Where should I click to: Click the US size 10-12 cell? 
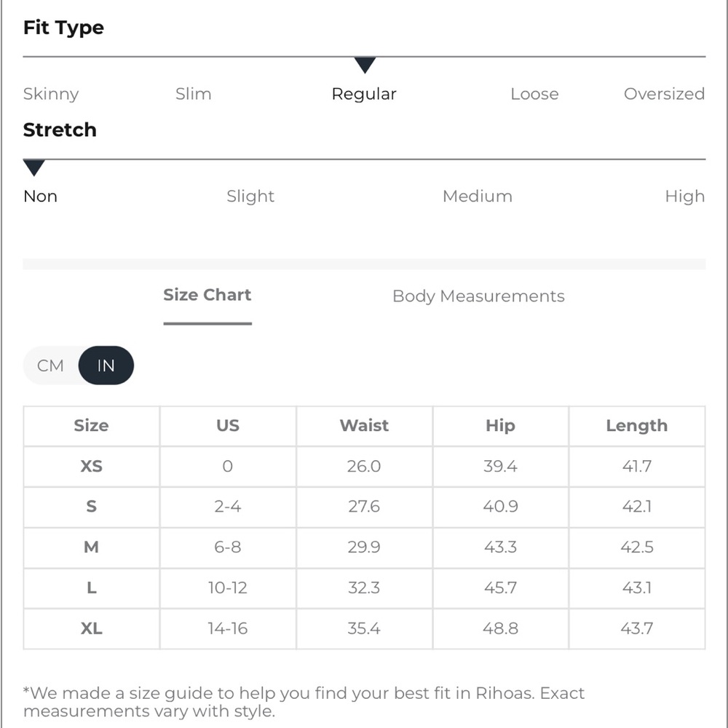pyautogui.click(x=227, y=587)
